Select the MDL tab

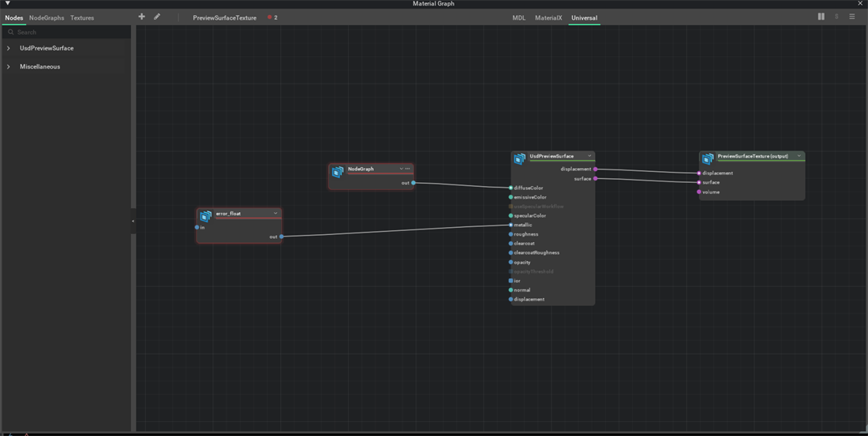pos(518,17)
